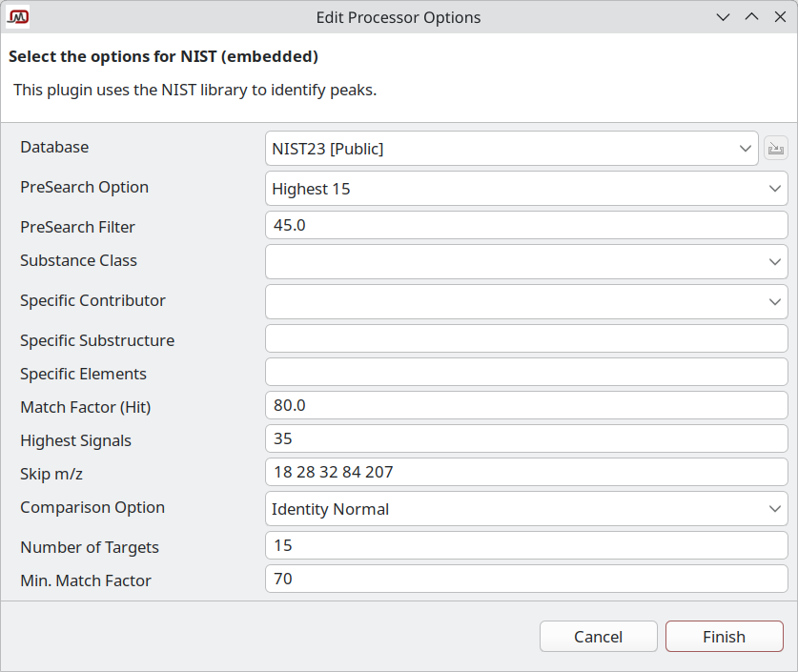Focus the Number of Targets field
Screen dimensions: 798x672
point(526,546)
